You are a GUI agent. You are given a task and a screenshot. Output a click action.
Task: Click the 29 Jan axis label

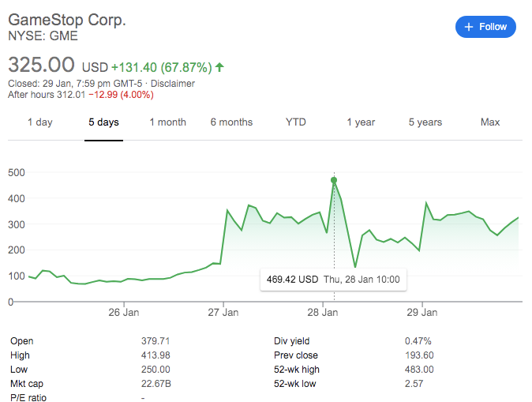coord(422,313)
